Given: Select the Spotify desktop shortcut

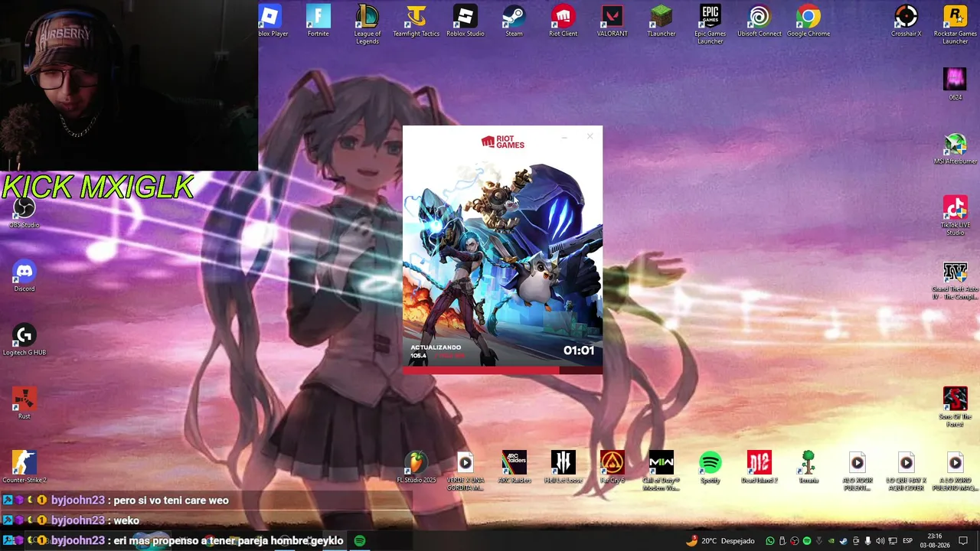Looking at the screenshot, I should click(710, 467).
